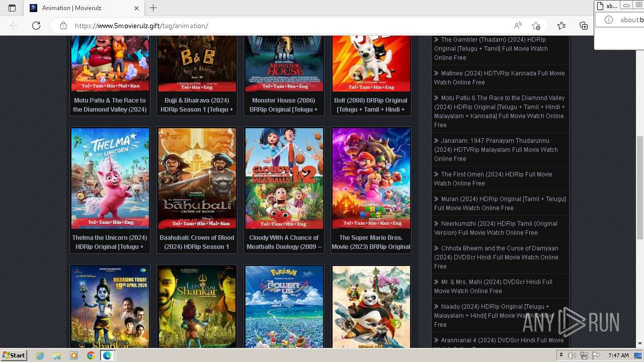Open The First Omen (2024) link
644x362 pixels.
(x=493, y=178)
